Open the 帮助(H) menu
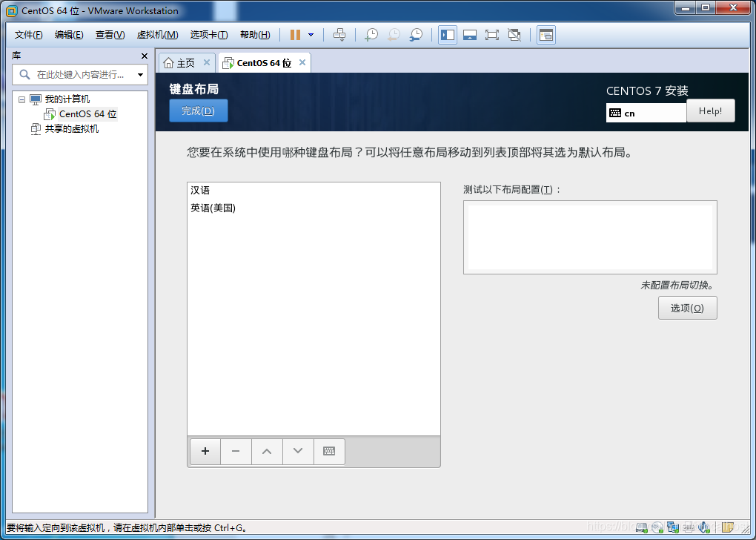The image size is (756, 540). pyautogui.click(x=255, y=35)
